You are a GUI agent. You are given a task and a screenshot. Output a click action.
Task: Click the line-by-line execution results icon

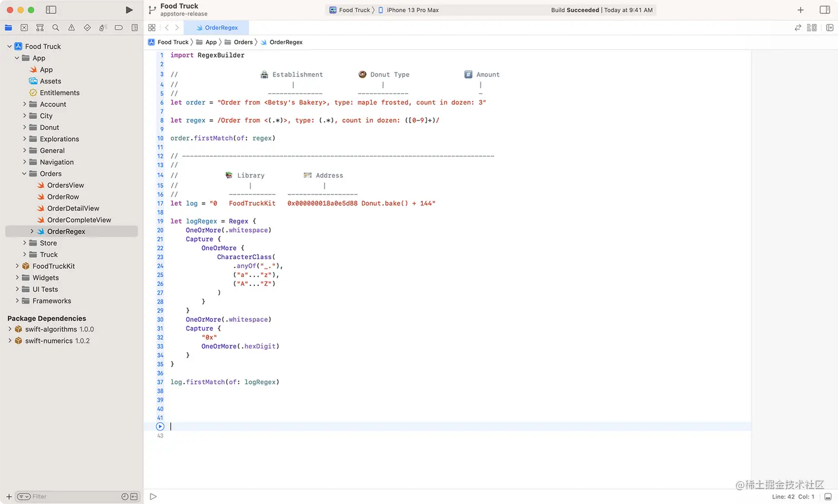(x=811, y=27)
